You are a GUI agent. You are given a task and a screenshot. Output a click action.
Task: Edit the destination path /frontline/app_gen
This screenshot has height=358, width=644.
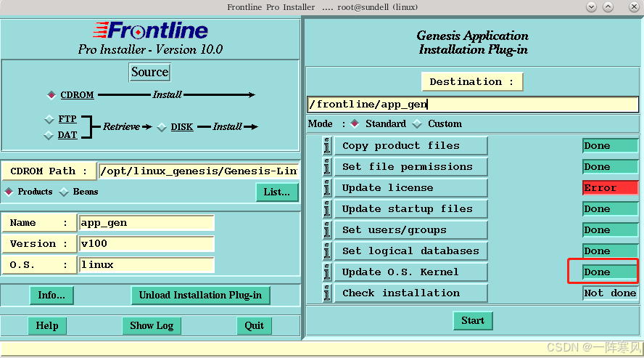pos(473,105)
